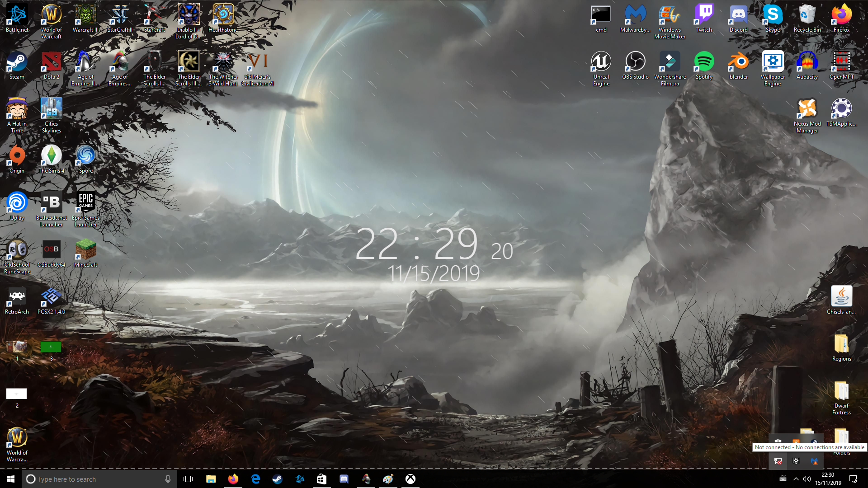Click the taskbar clock showing 22:30

[x=828, y=479]
